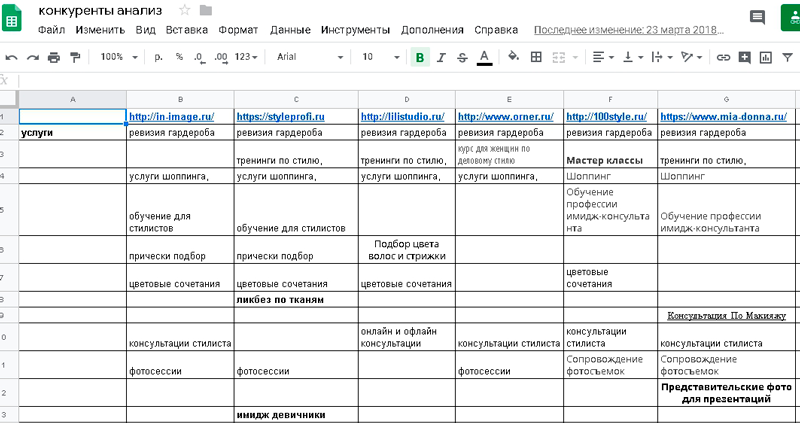The width and height of the screenshot is (800, 423).
Task: Open the fill color bucket
Action: [x=514, y=57]
